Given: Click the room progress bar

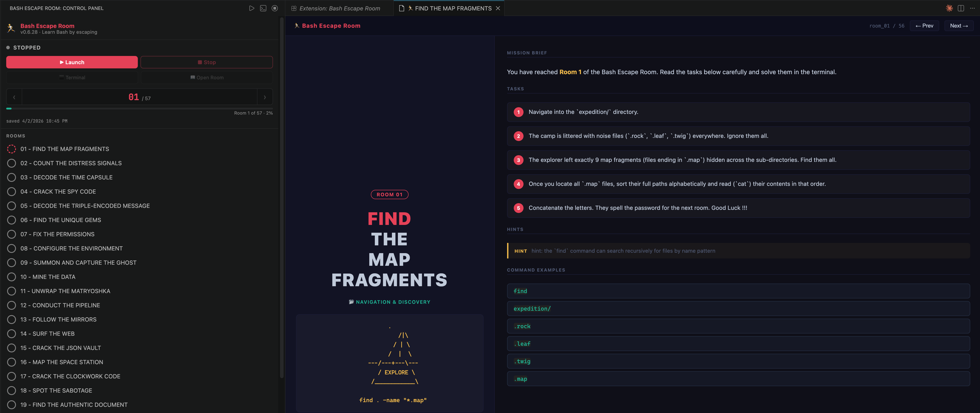Looking at the screenshot, I should [x=139, y=109].
